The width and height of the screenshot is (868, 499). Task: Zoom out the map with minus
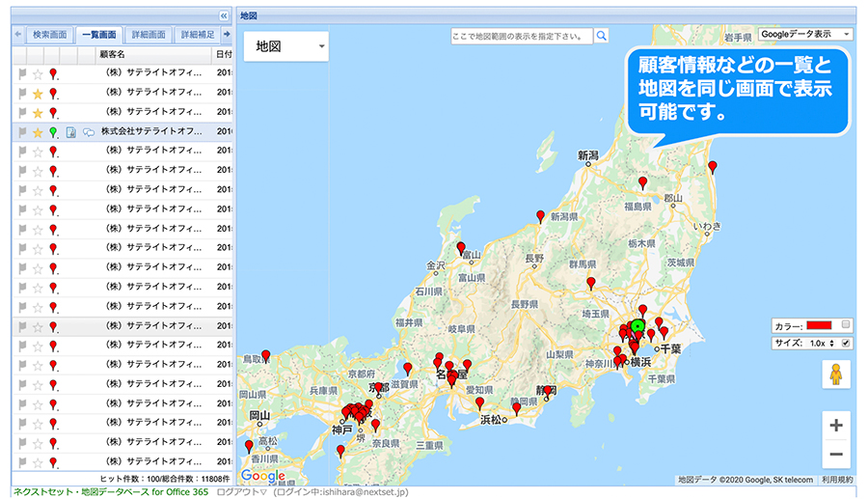coord(836,455)
